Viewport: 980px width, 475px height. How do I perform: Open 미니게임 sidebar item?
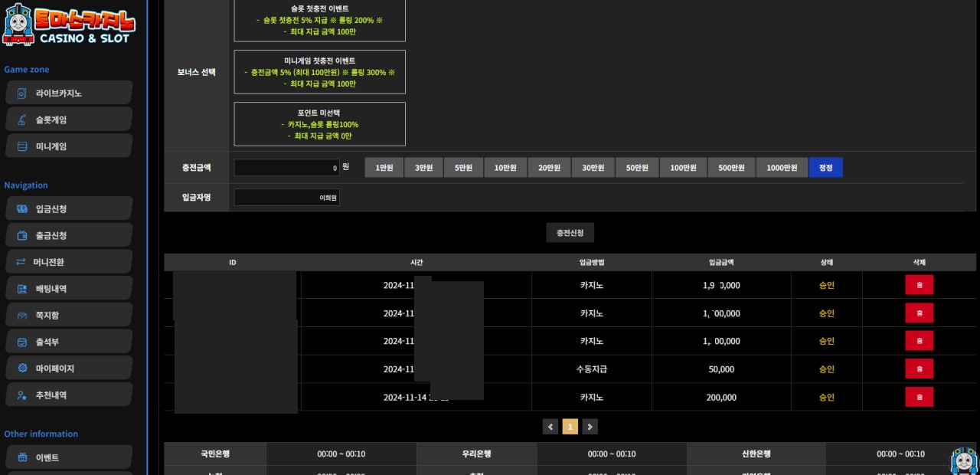[x=69, y=146]
